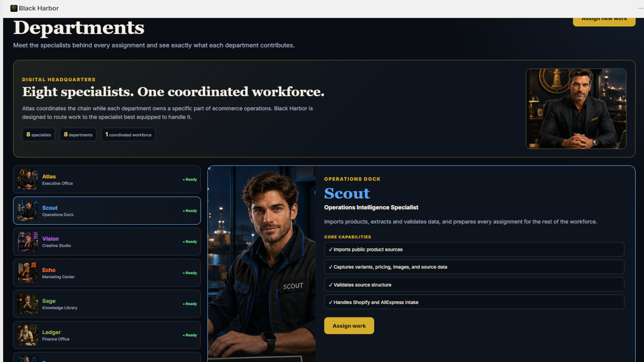Click 'Captures variants, pricing, images, and source data'
Image resolution: width=644 pixels, height=362 pixels.
click(x=474, y=267)
